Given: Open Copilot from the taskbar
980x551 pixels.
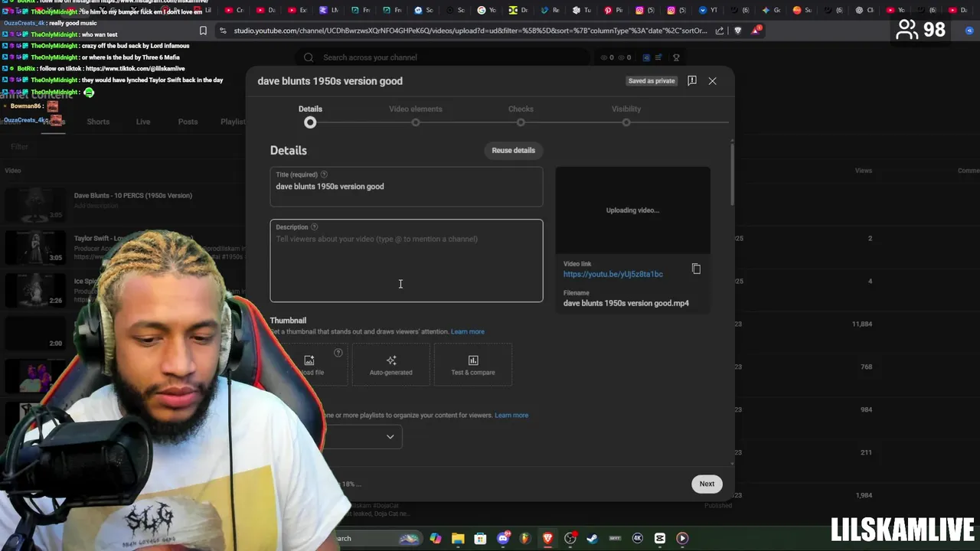Looking at the screenshot, I should [436, 538].
